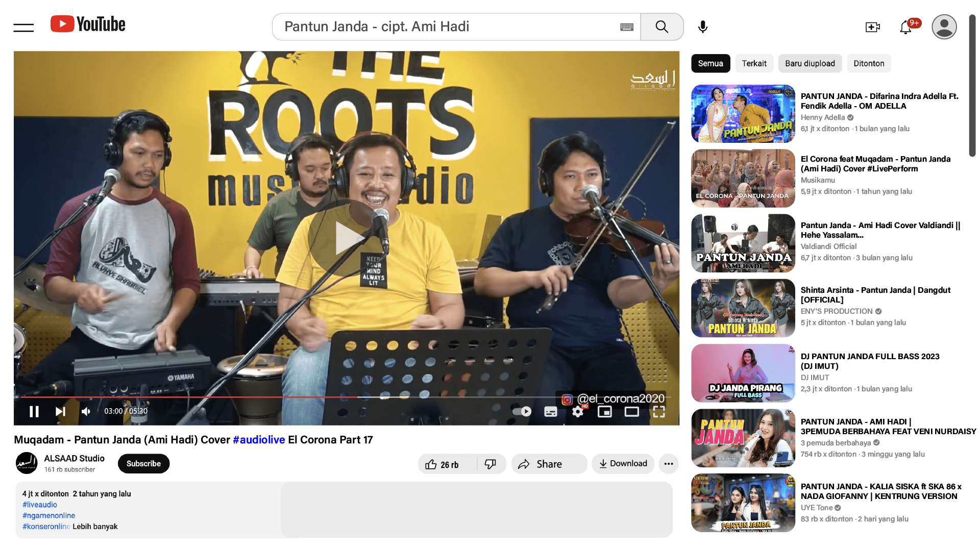Open the account avatar menu
980x551 pixels.
click(x=944, y=27)
